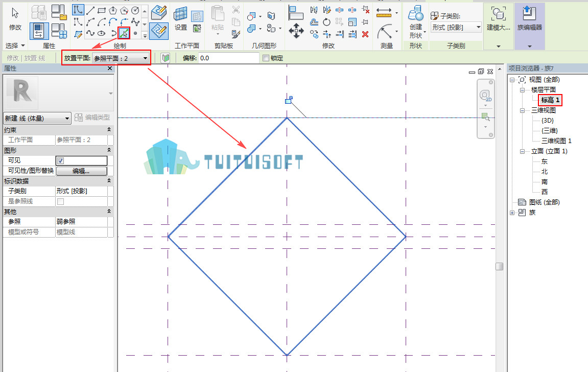Click the canvas vertical scrollbar thumb
Viewport: 588px width, 372px height.
pyautogui.click(x=499, y=266)
